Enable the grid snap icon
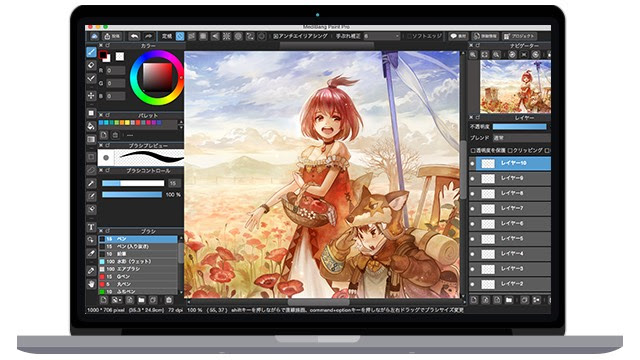640x360 pixels. (203, 36)
